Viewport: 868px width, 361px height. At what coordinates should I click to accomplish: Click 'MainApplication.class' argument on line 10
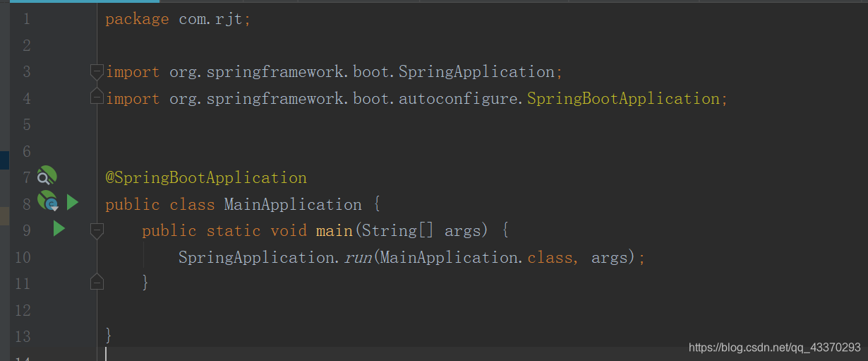(x=478, y=257)
